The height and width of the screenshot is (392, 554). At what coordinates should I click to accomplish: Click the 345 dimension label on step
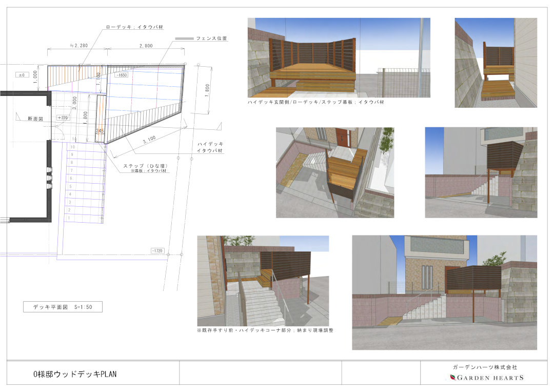coord(100,131)
